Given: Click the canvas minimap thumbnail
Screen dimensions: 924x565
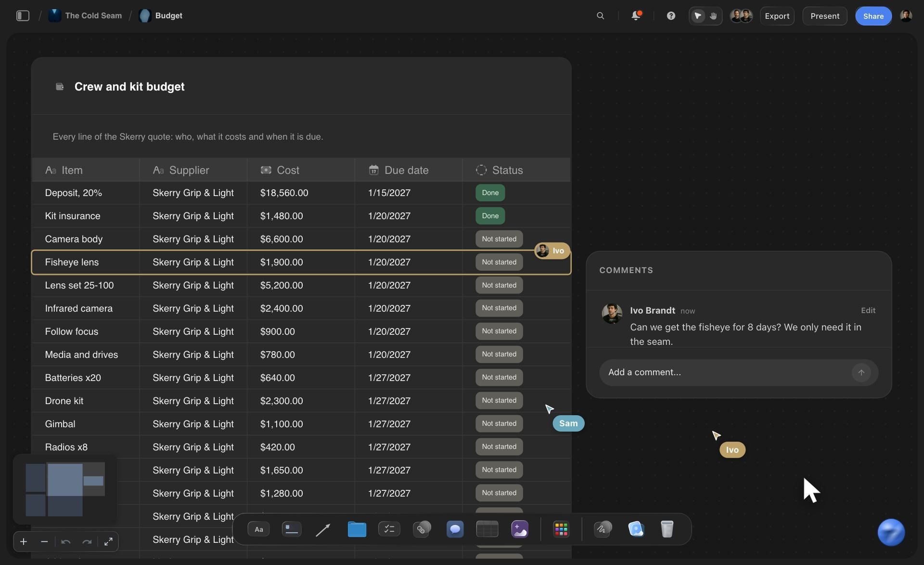Looking at the screenshot, I should click(x=65, y=489).
